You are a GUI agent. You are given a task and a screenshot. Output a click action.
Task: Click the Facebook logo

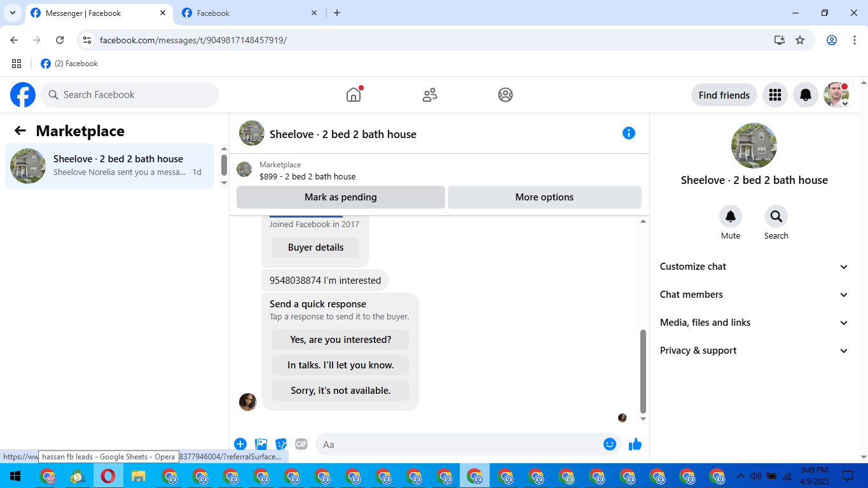[x=23, y=95]
